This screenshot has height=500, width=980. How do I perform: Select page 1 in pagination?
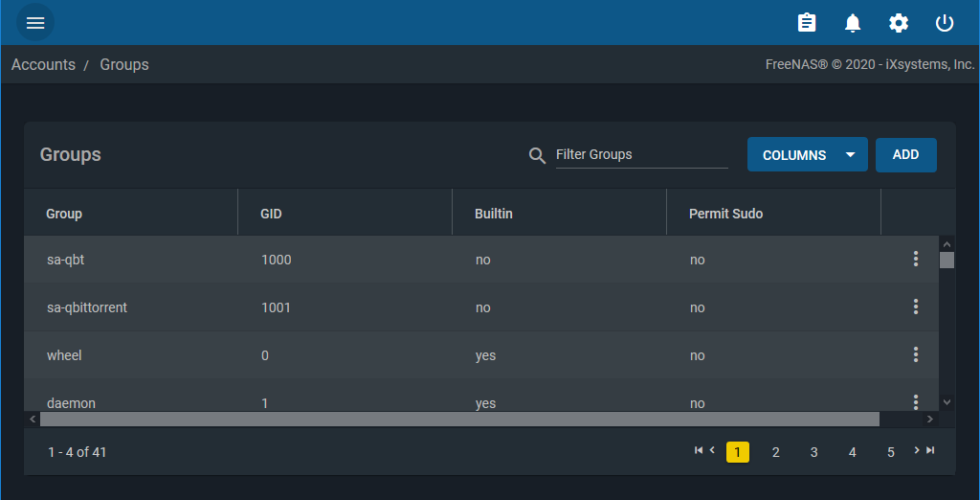click(738, 452)
